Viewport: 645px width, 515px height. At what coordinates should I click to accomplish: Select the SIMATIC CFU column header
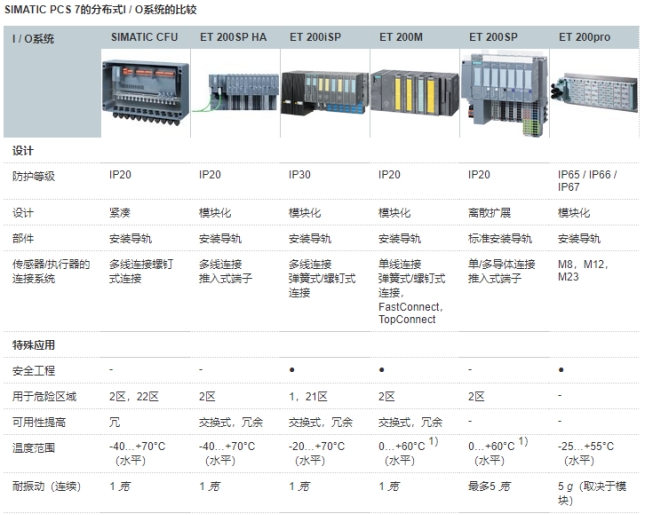click(x=144, y=37)
